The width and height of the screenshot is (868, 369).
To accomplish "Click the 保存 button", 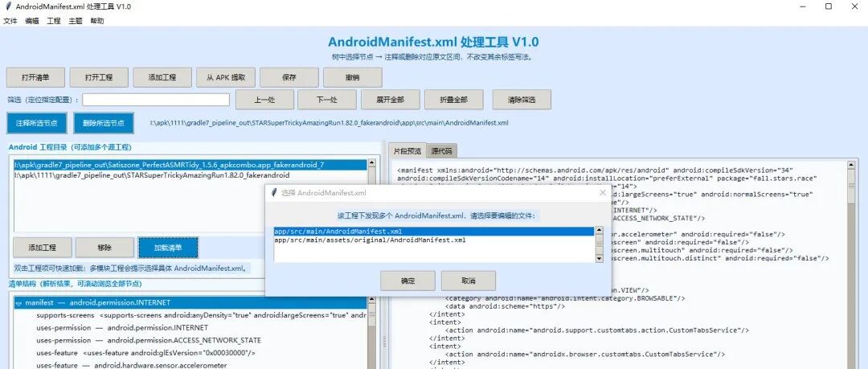I will 289,77.
